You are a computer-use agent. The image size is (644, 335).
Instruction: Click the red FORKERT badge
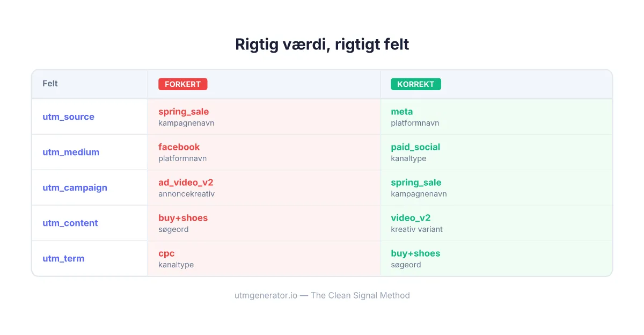[x=182, y=84]
